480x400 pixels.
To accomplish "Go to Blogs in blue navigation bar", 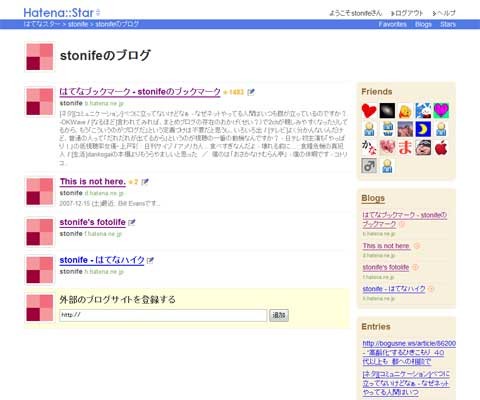I will 423,24.
